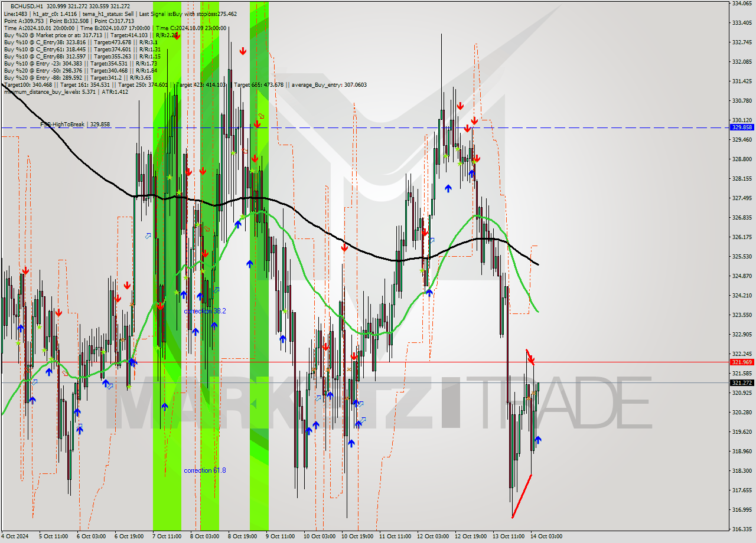Click the '7 Oct 11:00' time label
Screen dimensions: 756x543
(167, 537)
